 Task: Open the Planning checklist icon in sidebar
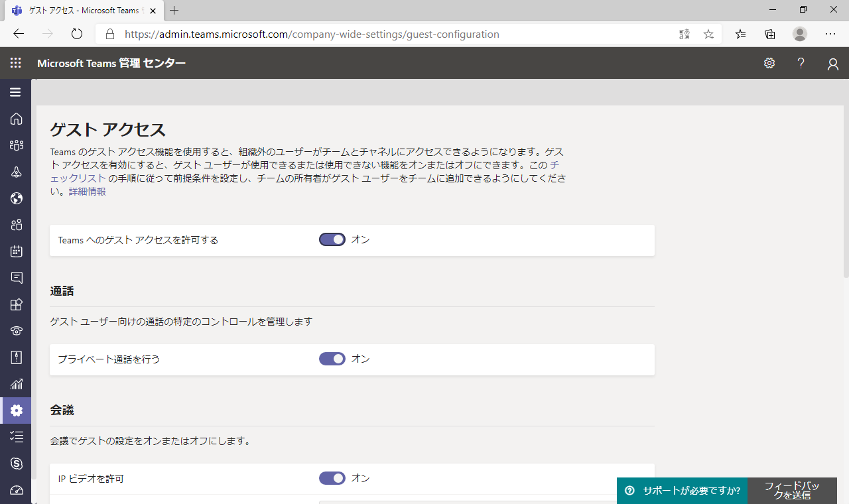[17, 436]
